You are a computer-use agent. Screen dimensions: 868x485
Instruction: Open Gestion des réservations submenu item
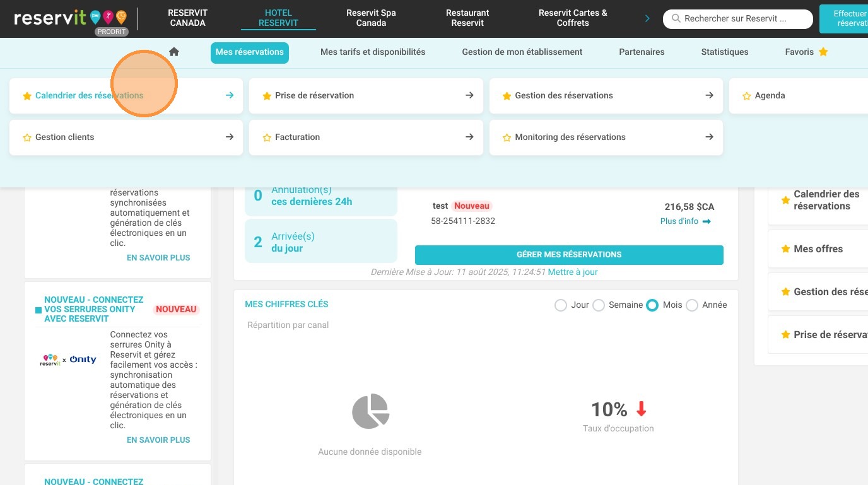tap(606, 96)
